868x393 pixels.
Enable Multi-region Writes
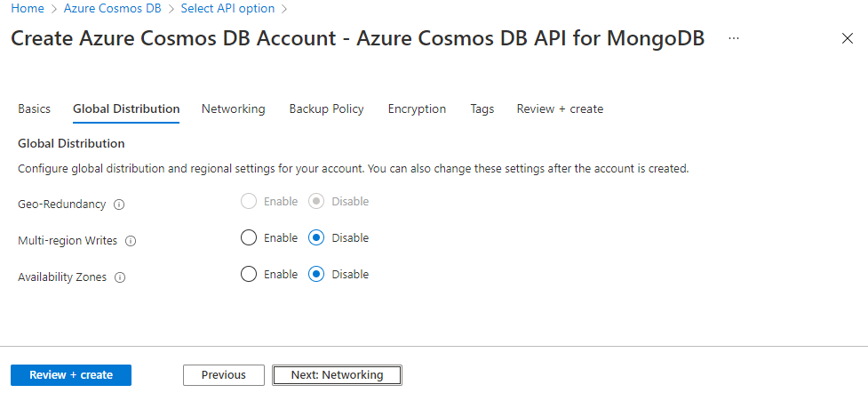pyautogui.click(x=249, y=237)
